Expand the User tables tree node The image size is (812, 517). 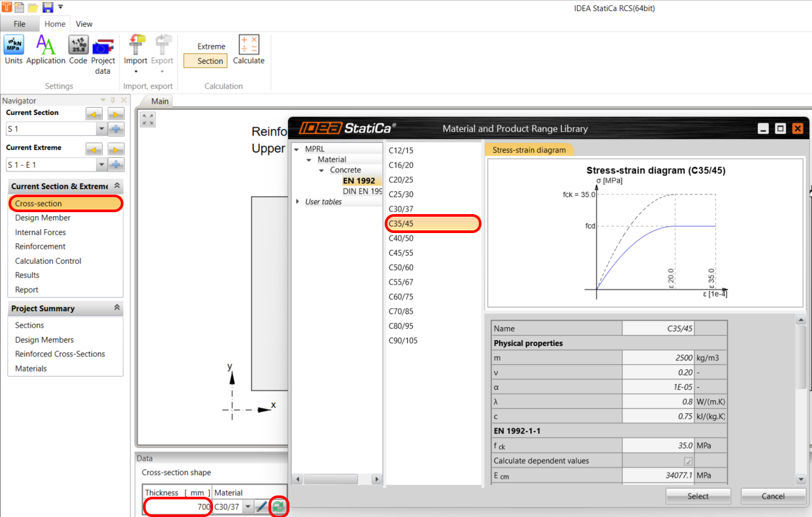point(299,202)
